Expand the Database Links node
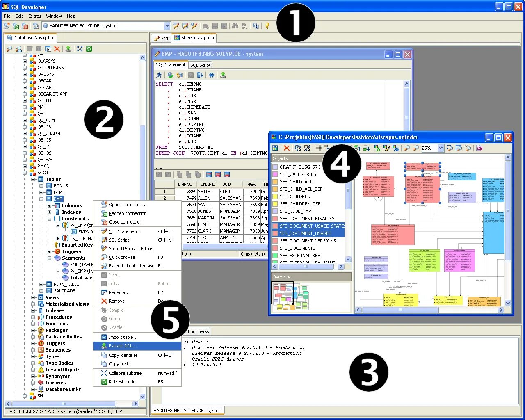525x420 pixels. point(33,389)
